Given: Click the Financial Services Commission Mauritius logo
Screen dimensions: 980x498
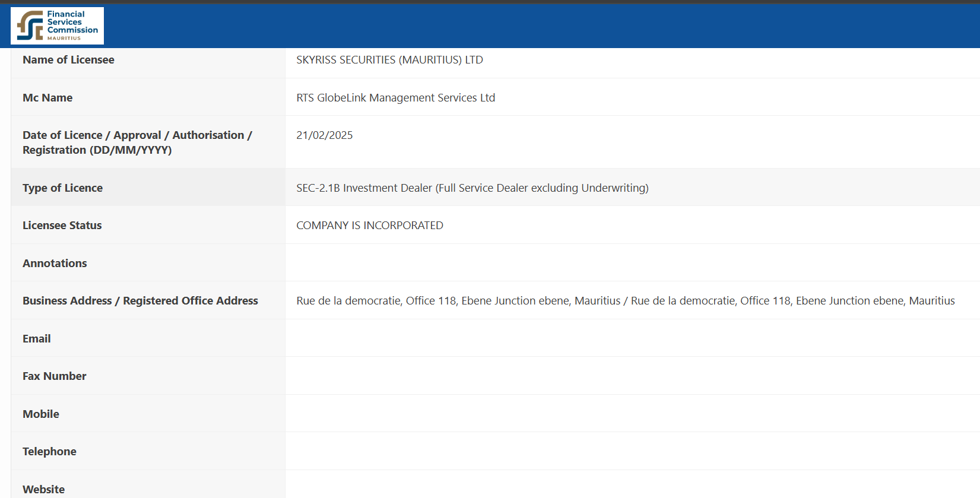Looking at the screenshot, I should tap(57, 26).
